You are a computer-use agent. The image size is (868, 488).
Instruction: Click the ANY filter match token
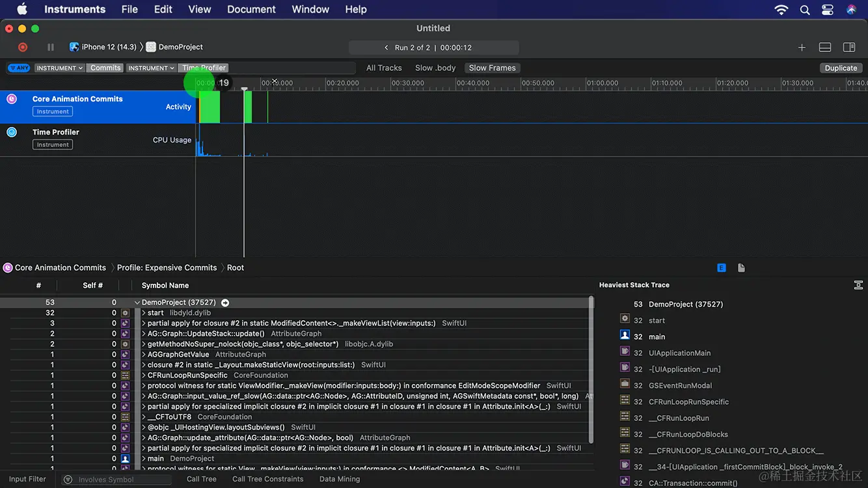[19, 68]
